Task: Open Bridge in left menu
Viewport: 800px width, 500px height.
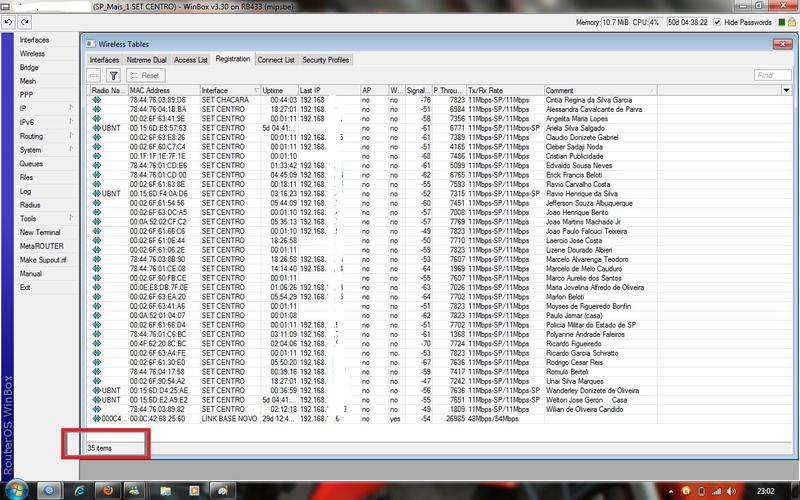Action: 29,67
